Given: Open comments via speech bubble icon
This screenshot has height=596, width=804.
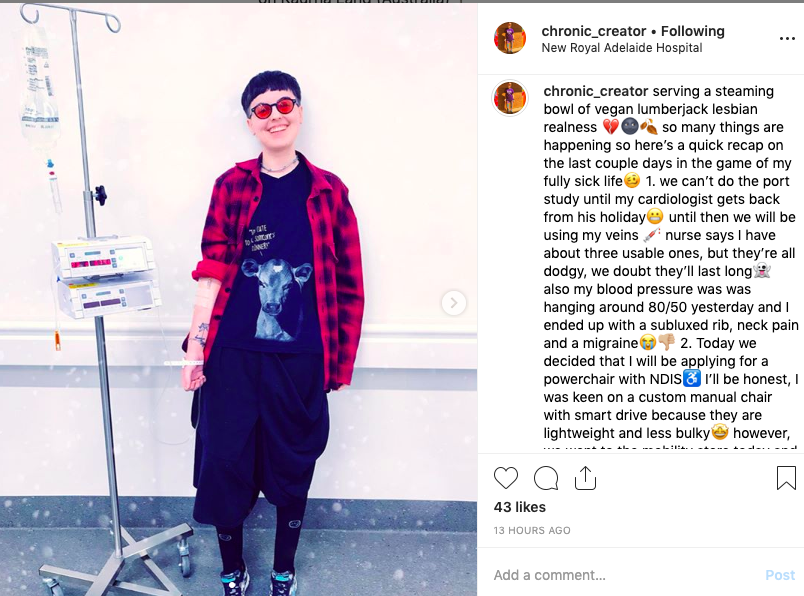Looking at the screenshot, I should coord(546,478).
